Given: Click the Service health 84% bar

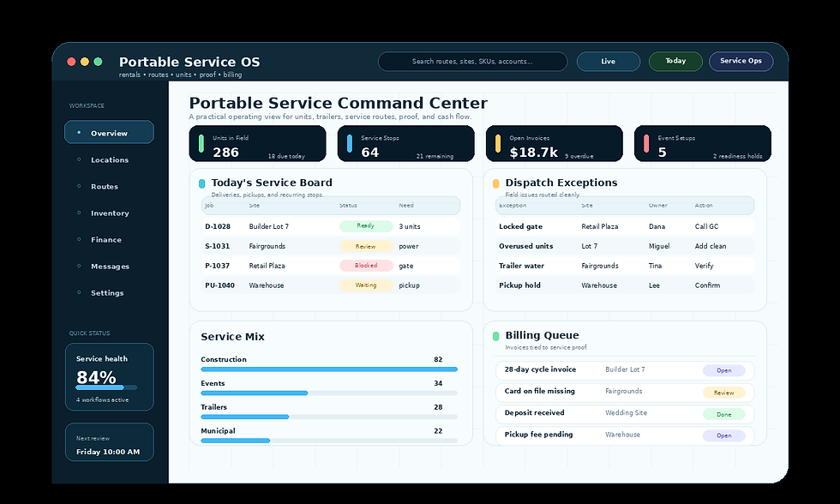Looking at the screenshot, I should coord(106,387).
